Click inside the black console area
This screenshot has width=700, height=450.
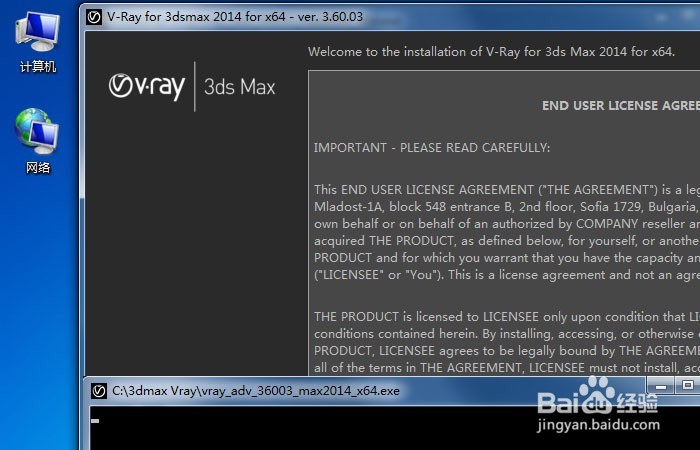[395, 428]
